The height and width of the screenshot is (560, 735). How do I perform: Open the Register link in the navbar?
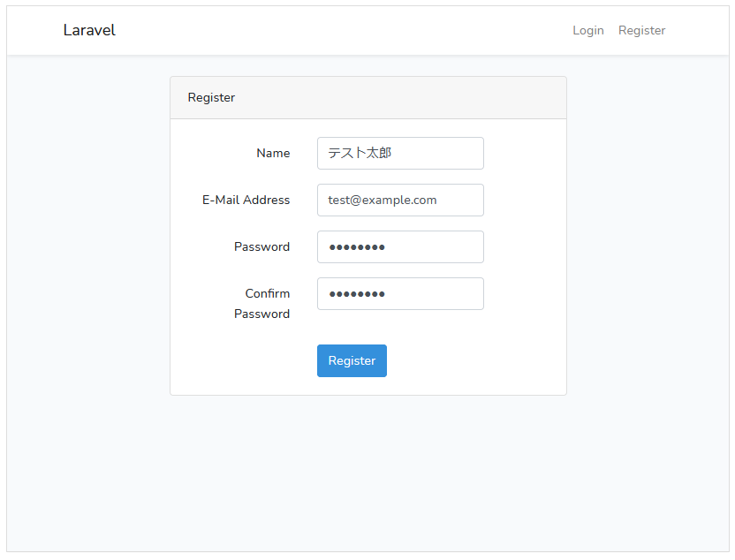tap(641, 30)
